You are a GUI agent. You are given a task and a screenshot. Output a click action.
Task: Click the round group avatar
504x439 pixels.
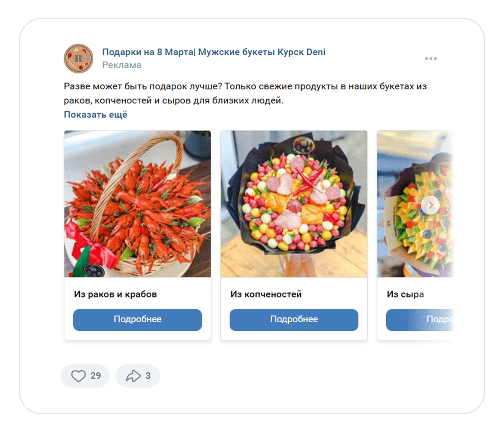79,59
